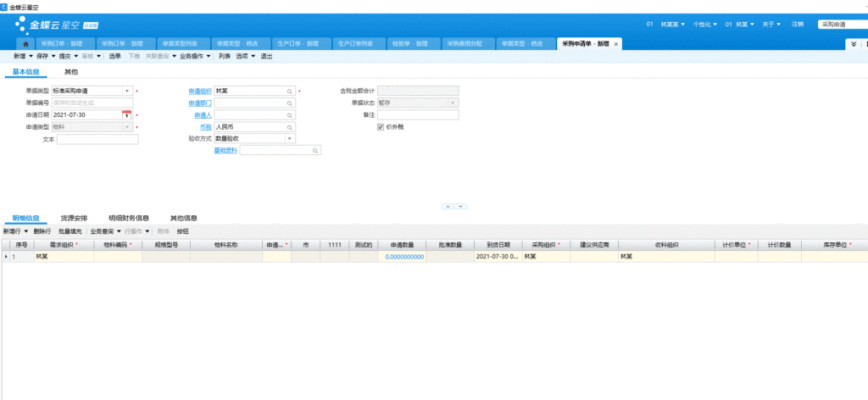This screenshot has width=868, height=400.
Task: Click the search icon in 基础资料 field
Action: (316, 150)
